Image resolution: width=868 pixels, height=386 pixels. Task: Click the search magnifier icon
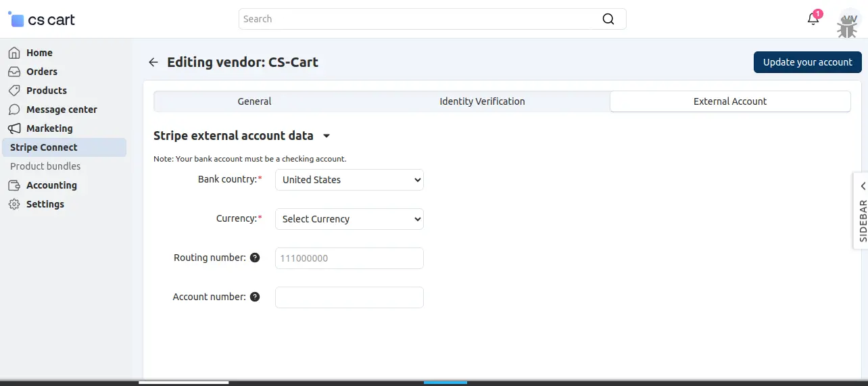[x=608, y=19]
